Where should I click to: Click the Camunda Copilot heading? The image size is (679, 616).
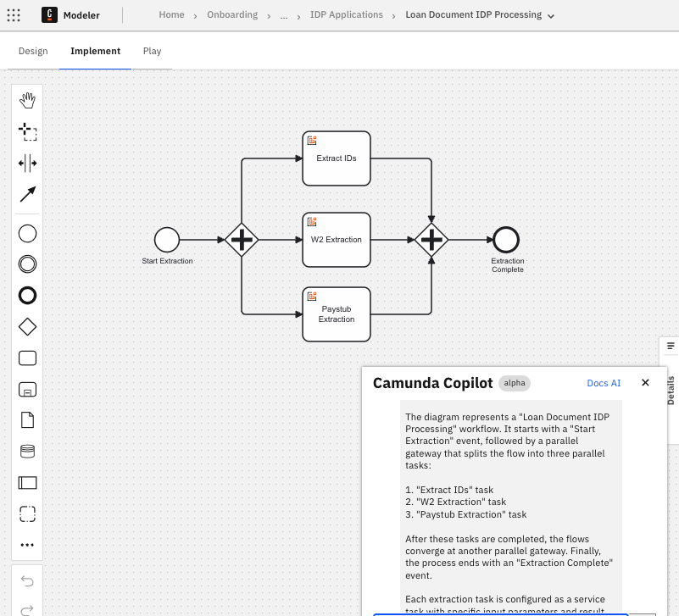tap(432, 383)
